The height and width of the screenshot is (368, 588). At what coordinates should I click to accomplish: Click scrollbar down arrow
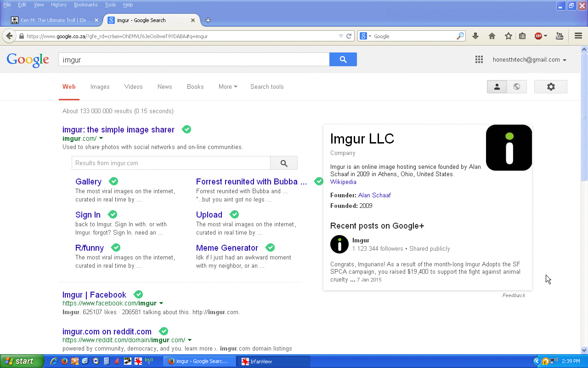[584, 350]
